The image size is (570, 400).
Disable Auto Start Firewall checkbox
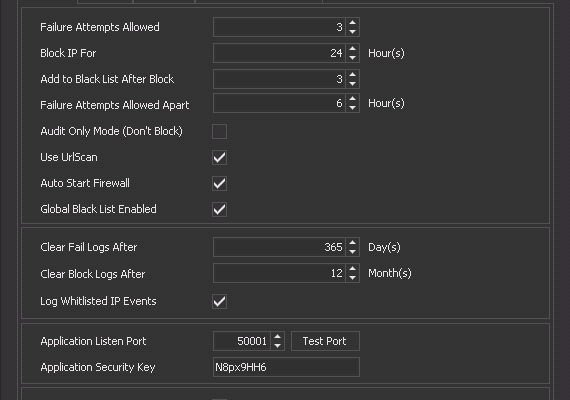coord(220,183)
